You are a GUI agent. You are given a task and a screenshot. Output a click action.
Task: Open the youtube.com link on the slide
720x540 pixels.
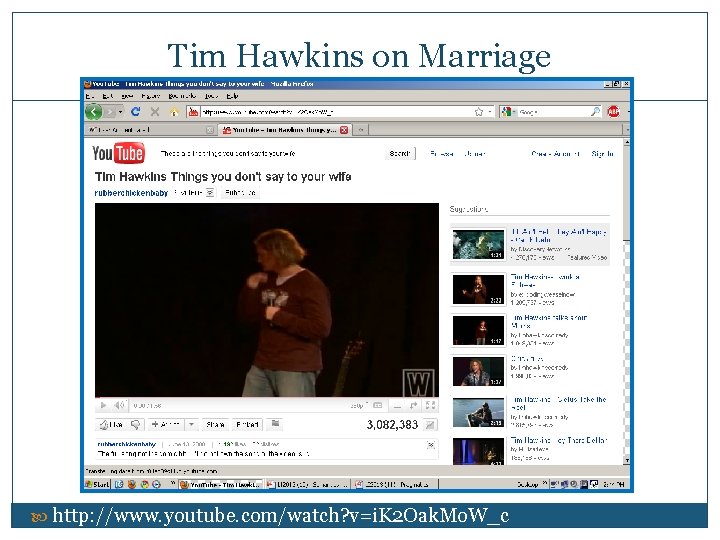click(x=281, y=515)
